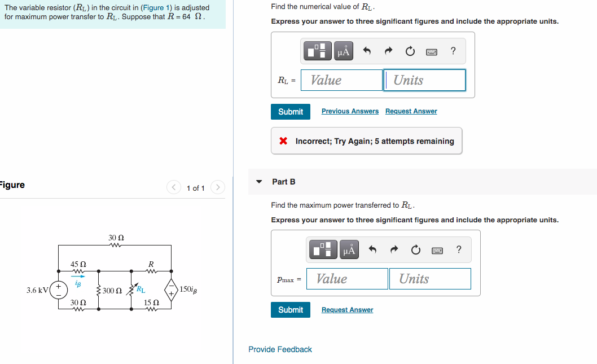Request Answer for Part B

347,309
